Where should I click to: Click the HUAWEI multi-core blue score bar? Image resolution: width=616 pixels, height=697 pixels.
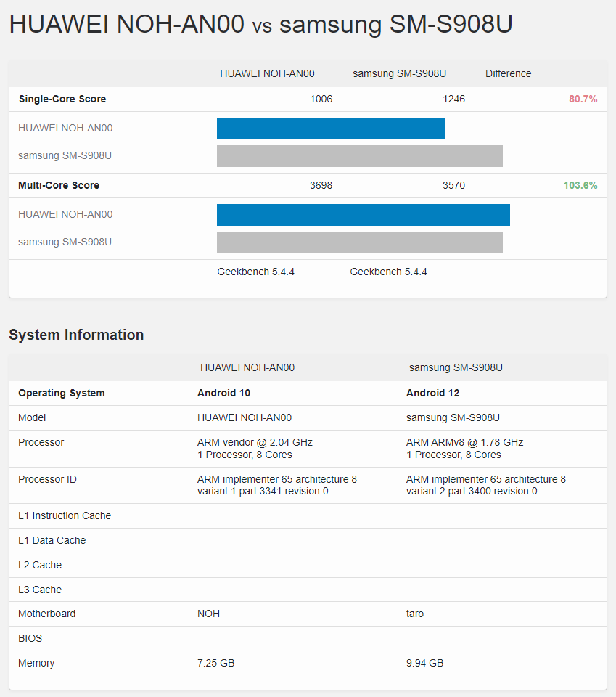pos(363,215)
